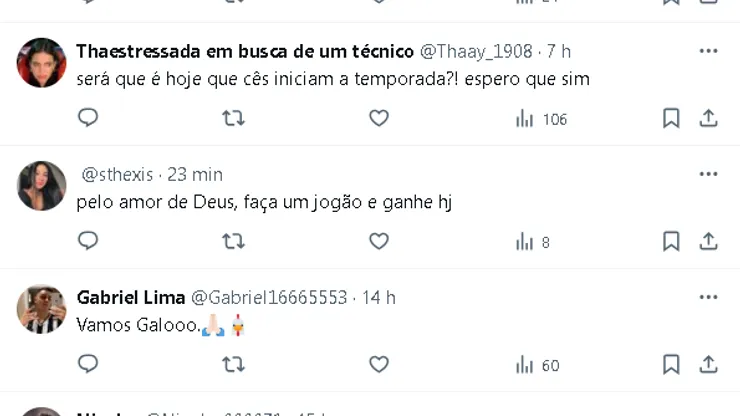Viewport: 740px width, 416px height.
Task: Open the @sthexis handle link
Action: pos(117,174)
